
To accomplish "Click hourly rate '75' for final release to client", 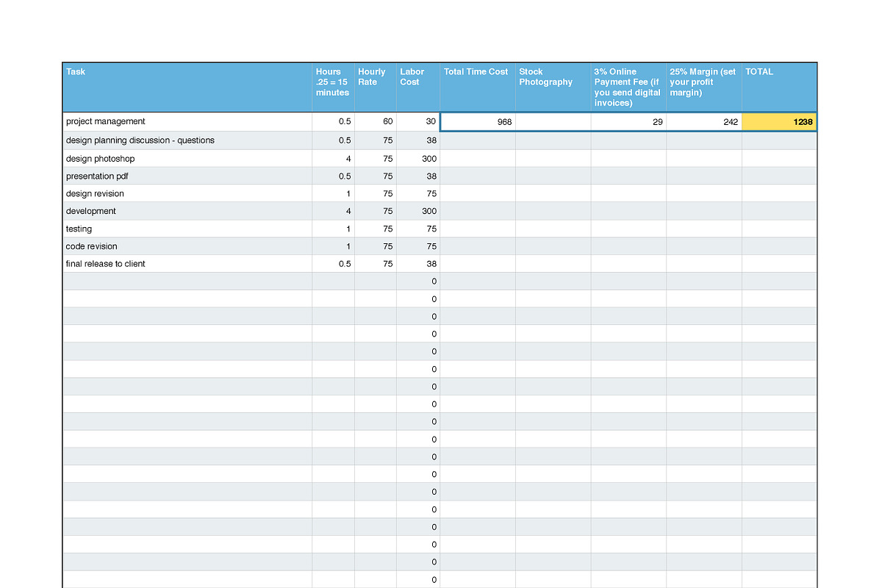I will 376,264.
